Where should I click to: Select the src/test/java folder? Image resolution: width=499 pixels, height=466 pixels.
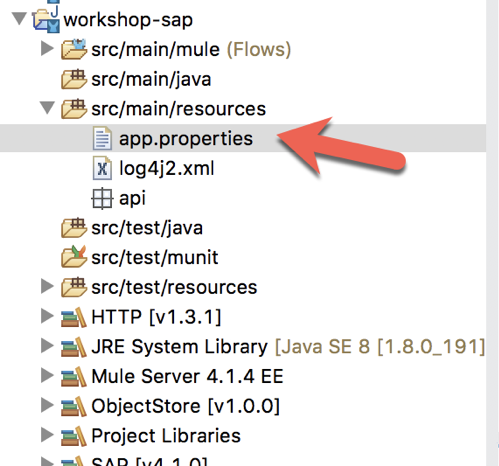(x=147, y=228)
